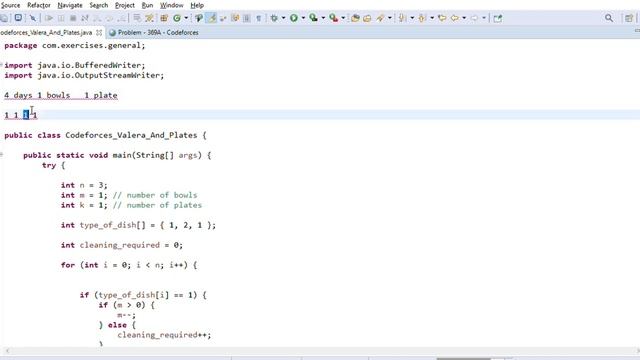Screen dimensions: 640x360
Task: Open the Run configurations dropdown arrow
Action: tap(303, 18)
